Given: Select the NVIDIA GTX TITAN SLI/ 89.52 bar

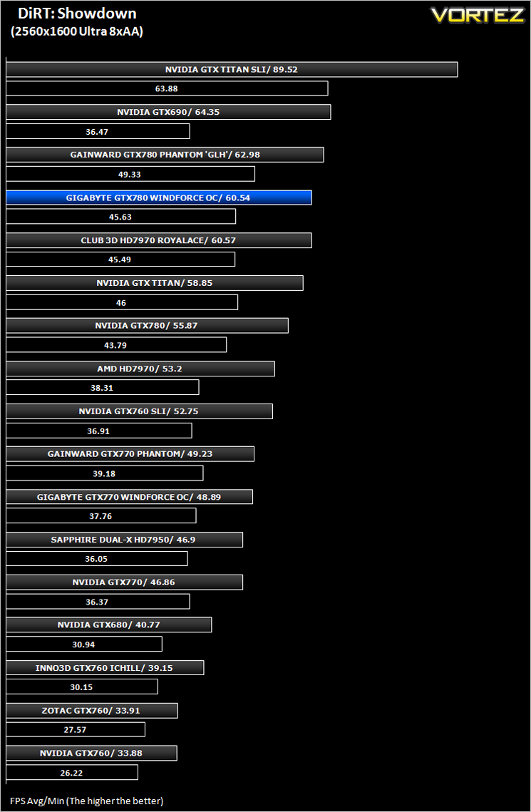Looking at the screenshot, I should pos(232,69).
